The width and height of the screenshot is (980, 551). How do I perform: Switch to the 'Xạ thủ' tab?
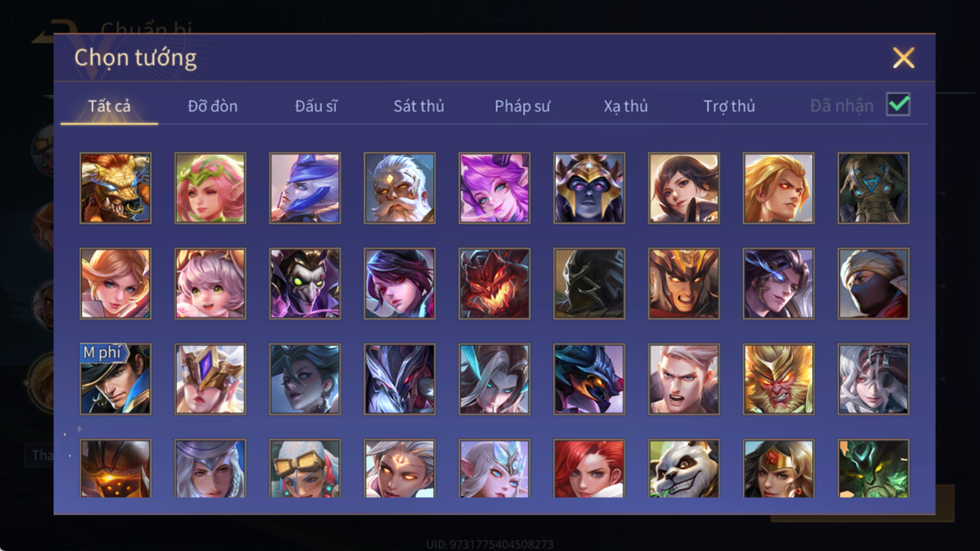click(x=625, y=106)
